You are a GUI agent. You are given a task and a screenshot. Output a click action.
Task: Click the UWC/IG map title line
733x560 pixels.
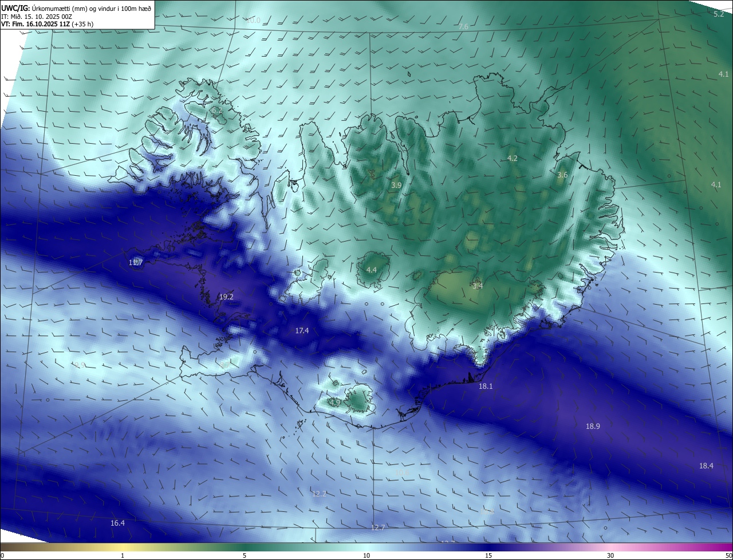[x=76, y=8]
